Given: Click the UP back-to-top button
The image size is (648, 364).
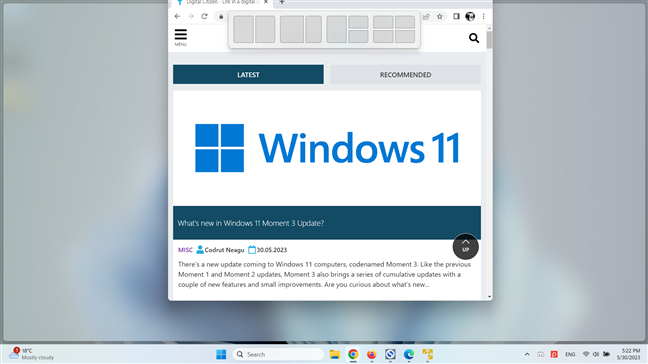Looking at the screenshot, I should pyautogui.click(x=465, y=247).
